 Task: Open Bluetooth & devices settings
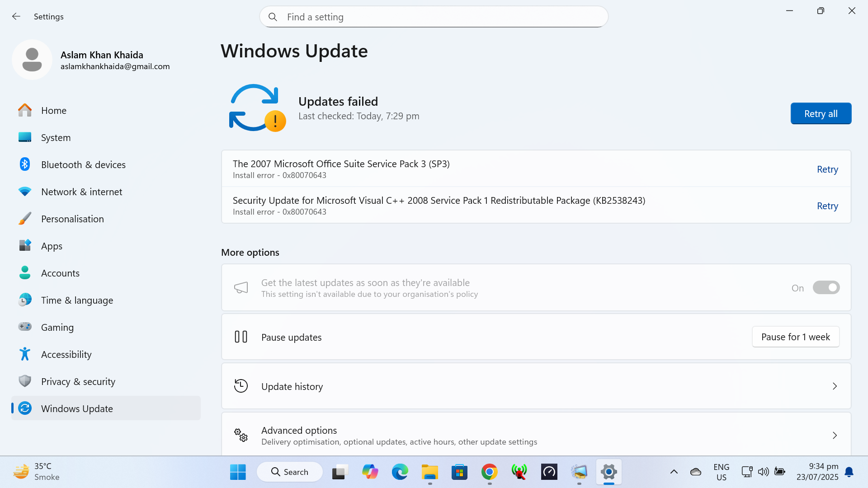[x=106, y=164]
